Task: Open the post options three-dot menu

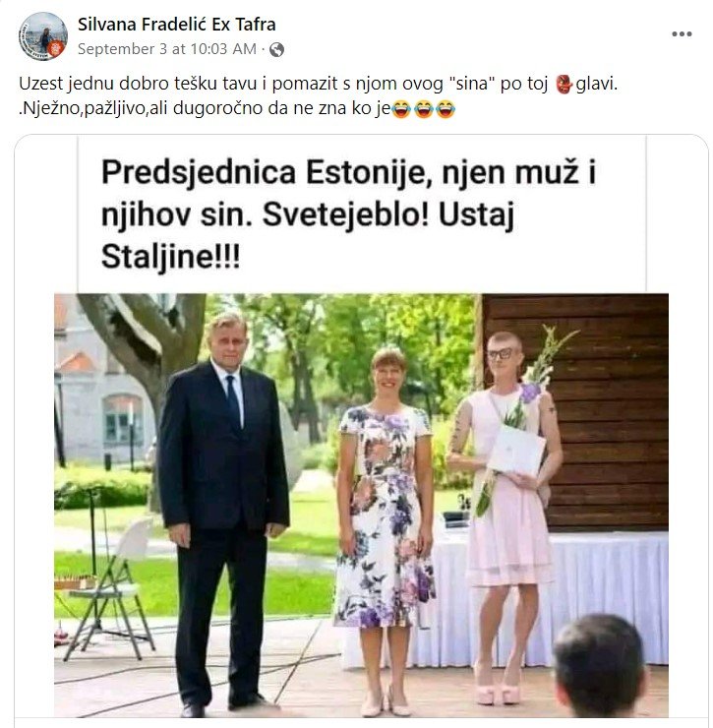Action: click(x=682, y=33)
